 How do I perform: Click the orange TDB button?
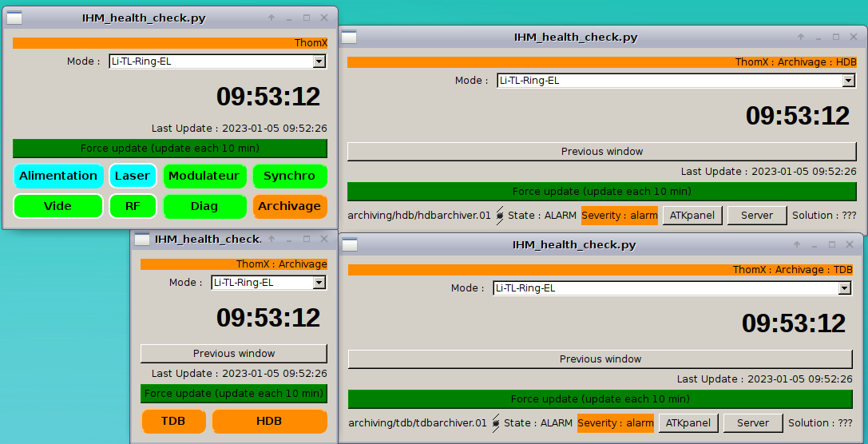point(173,422)
